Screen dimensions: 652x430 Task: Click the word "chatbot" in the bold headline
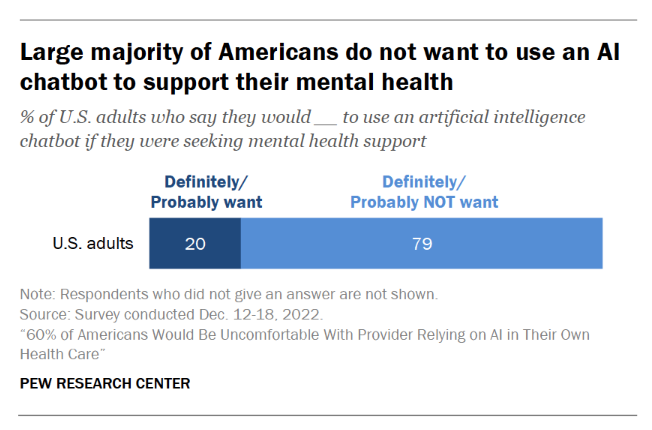[61, 78]
